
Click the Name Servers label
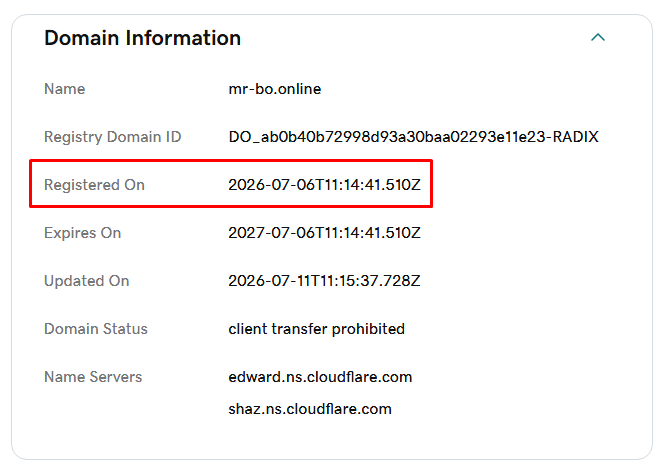(x=93, y=377)
